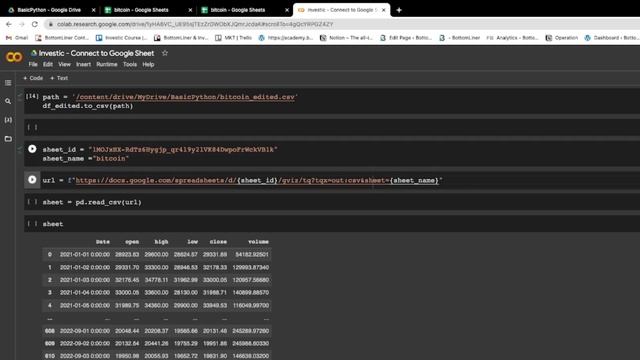Add a new Text cell
The width and height of the screenshot is (640, 360).
(x=59, y=78)
